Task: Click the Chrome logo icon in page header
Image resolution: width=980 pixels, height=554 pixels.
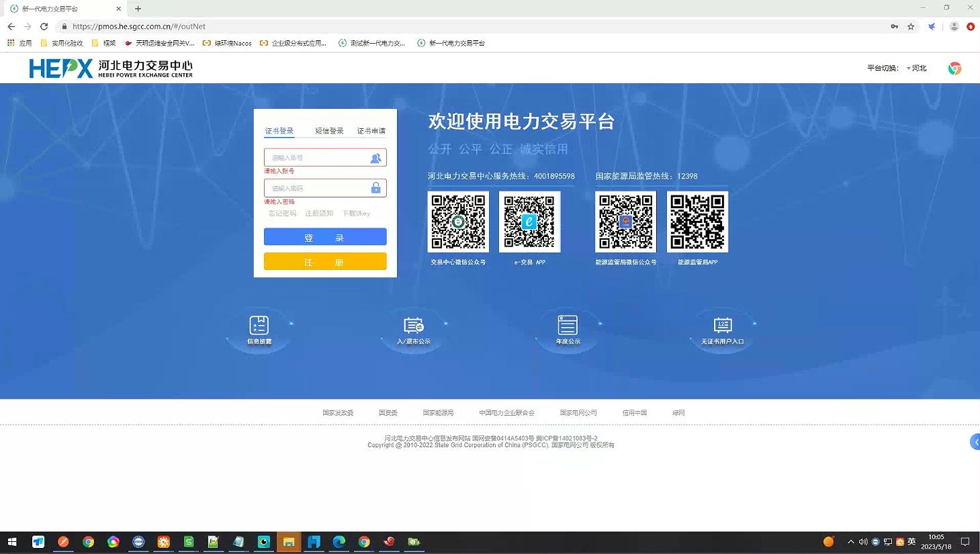Action: tap(954, 68)
